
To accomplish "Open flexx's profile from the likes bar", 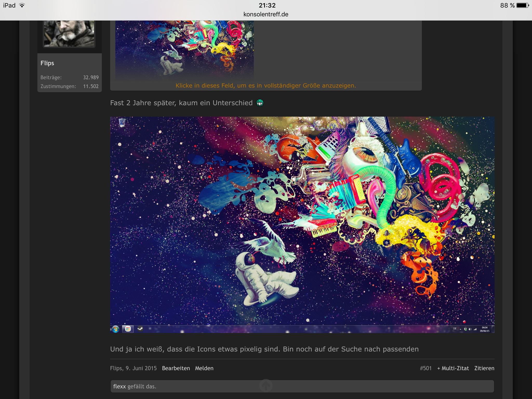I will coord(119,386).
